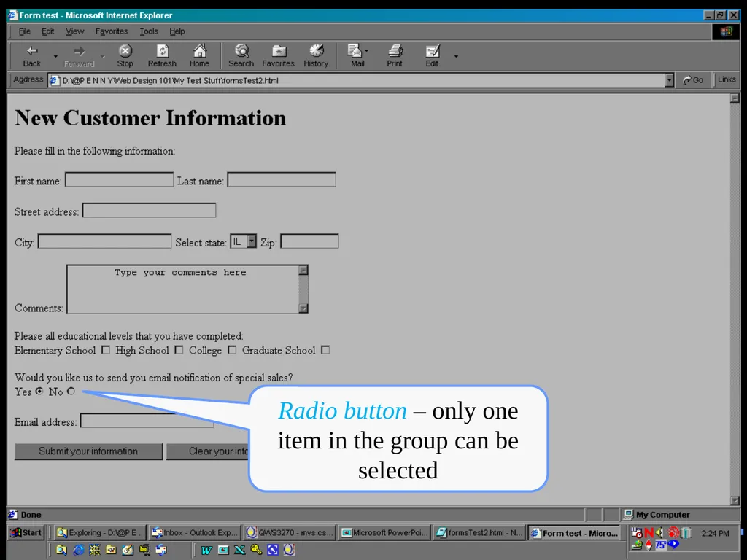Click page scrollbar down arrow
The width and height of the screenshot is (747, 560).
735,501
